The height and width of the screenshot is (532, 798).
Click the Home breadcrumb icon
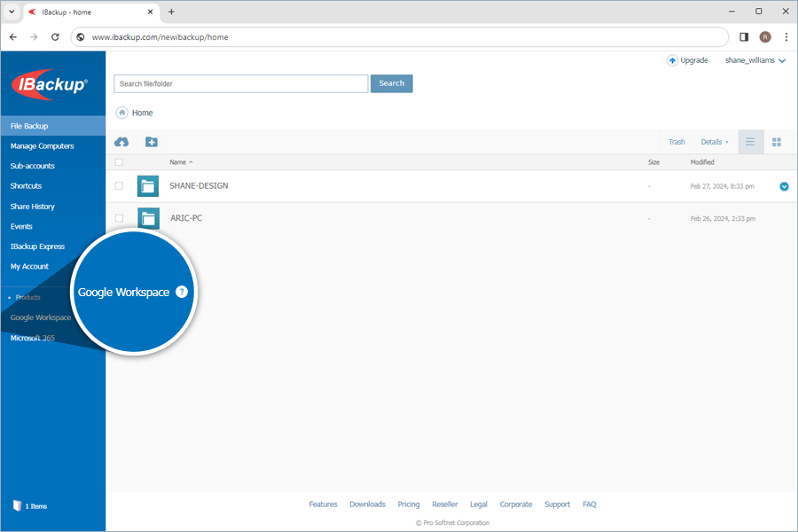pos(122,113)
